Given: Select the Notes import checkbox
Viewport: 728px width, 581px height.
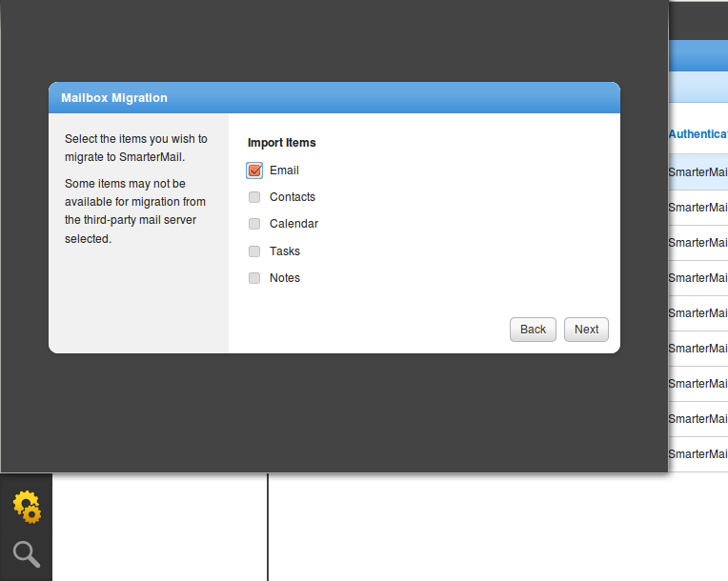Looking at the screenshot, I should [x=254, y=278].
